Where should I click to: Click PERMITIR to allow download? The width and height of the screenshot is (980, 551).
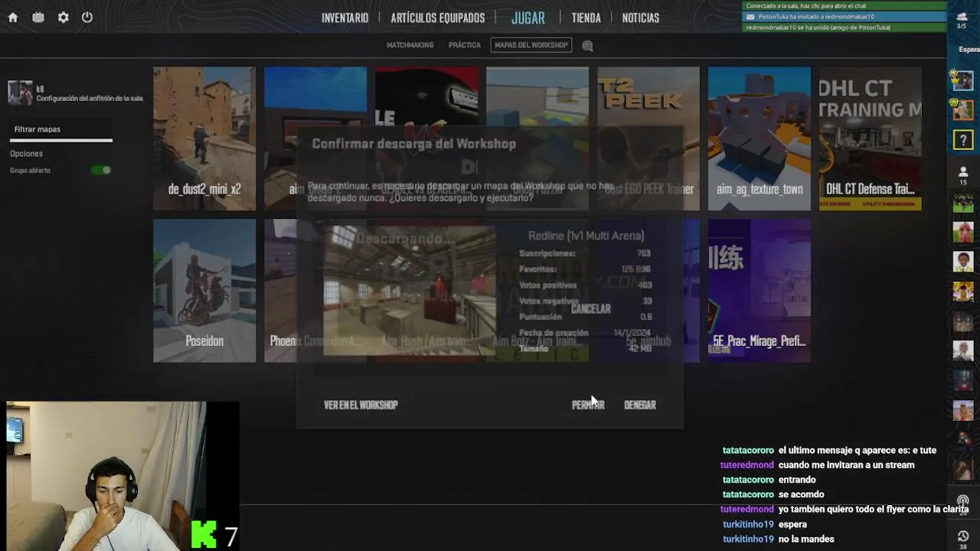(588, 405)
